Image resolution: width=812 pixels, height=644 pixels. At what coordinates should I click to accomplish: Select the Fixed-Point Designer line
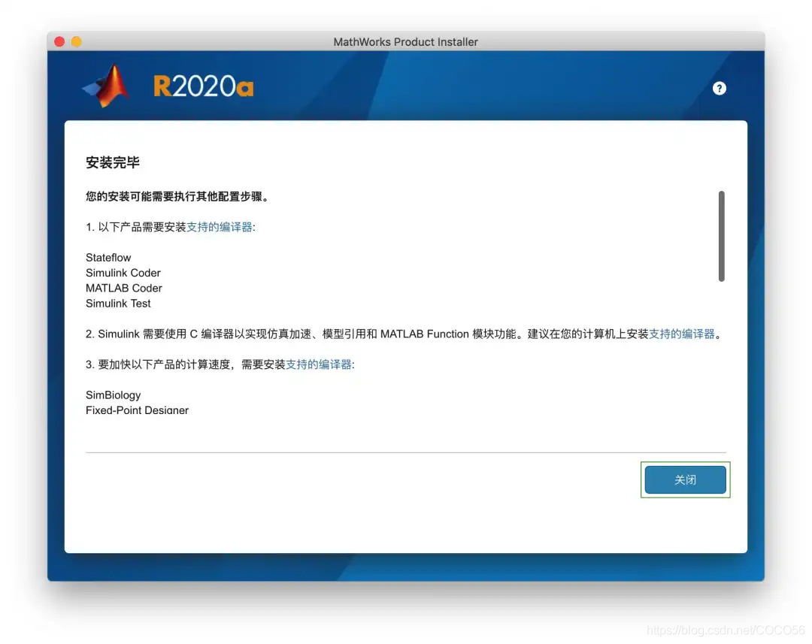click(x=138, y=410)
